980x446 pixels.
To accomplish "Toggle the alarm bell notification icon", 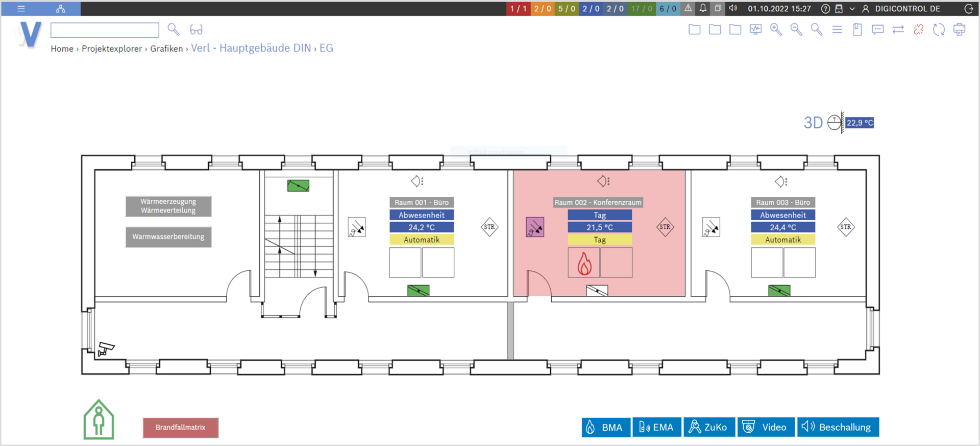I will point(703,9).
